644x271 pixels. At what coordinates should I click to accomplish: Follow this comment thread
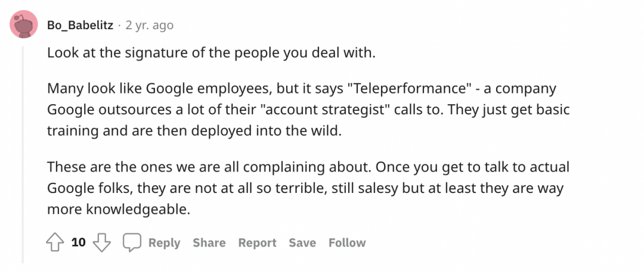coord(347,243)
